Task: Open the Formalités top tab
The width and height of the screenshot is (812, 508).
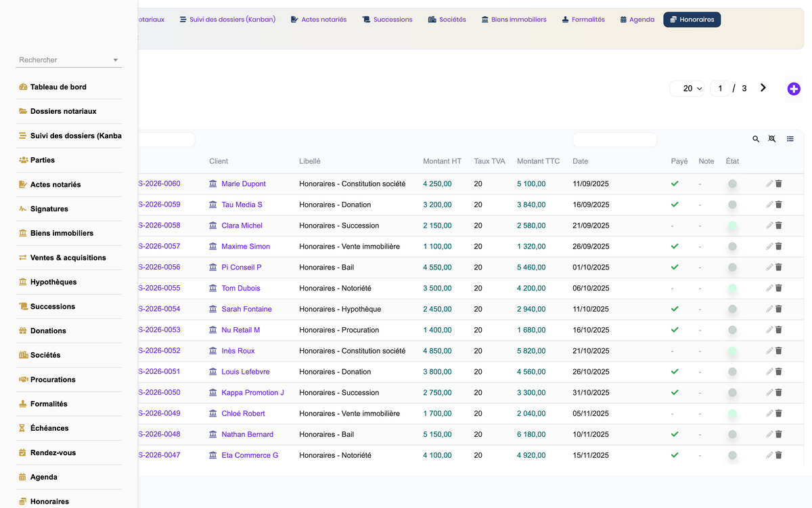Action: tap(583, 20)
